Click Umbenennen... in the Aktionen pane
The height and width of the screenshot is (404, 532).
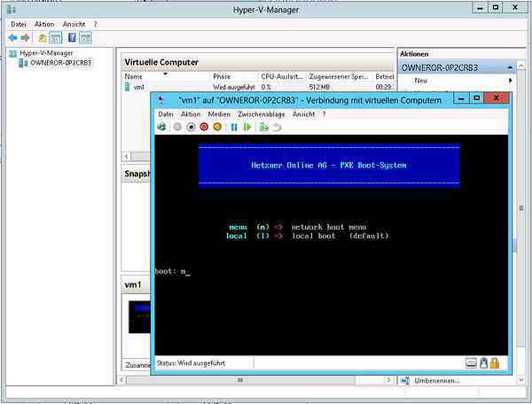coord(437,381)
